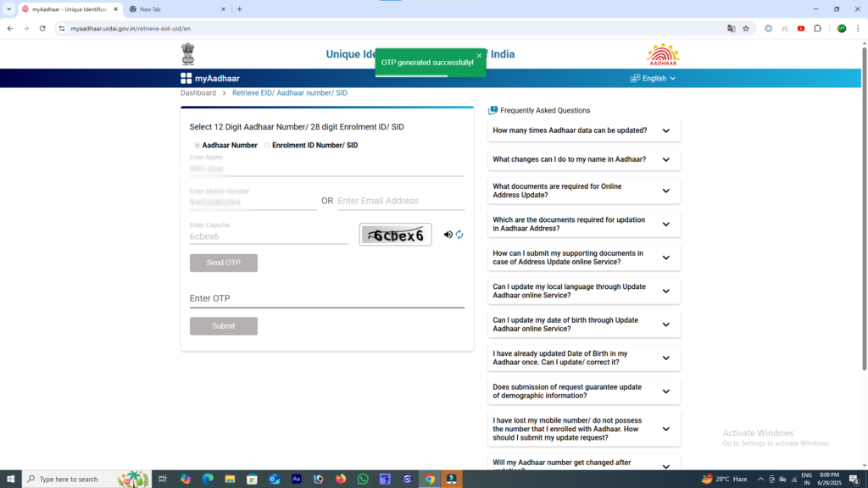
Task: Open the English language dropdown
Action: point(654,79)
